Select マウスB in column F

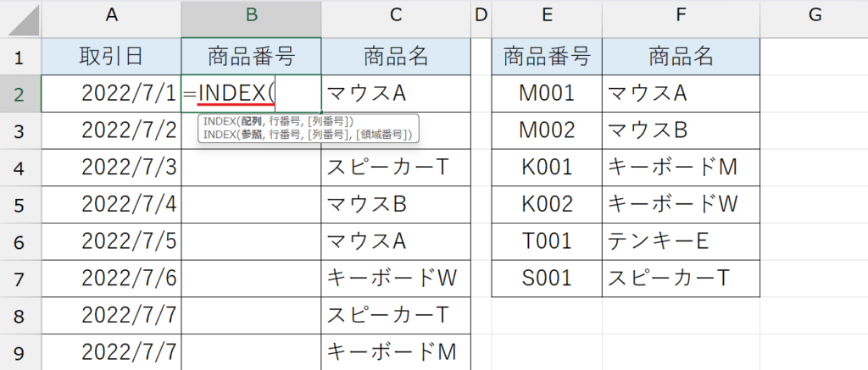(681, 131)
